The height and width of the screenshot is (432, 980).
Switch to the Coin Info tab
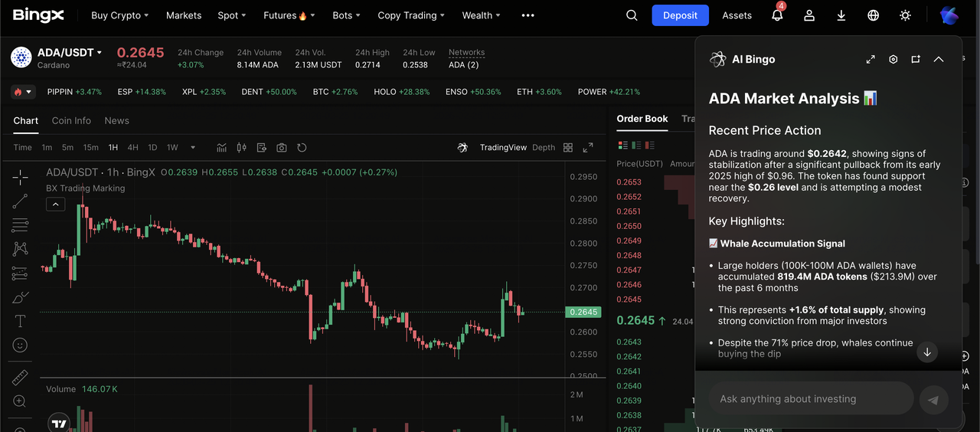pos(71,121)
